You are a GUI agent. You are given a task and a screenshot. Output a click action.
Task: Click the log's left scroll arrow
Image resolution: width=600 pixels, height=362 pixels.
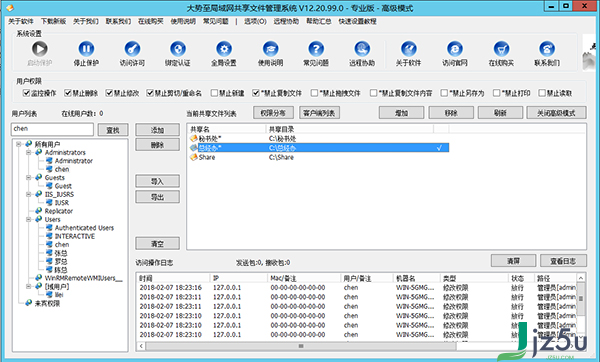pos(141,346)
